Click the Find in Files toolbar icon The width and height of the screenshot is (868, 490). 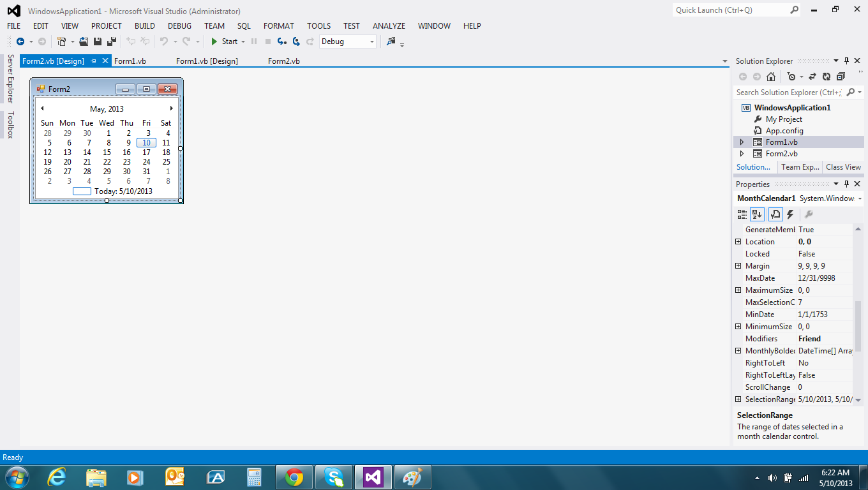coord(391,41)
